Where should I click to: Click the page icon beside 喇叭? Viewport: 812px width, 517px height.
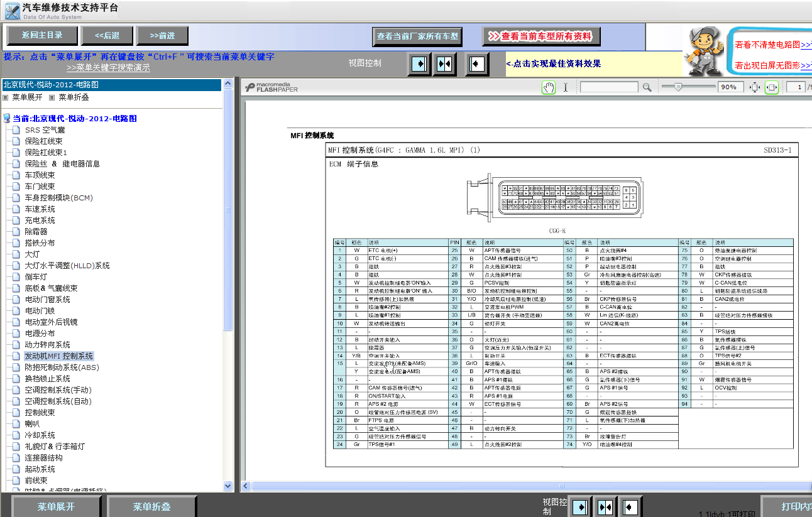tap(16, 424)
